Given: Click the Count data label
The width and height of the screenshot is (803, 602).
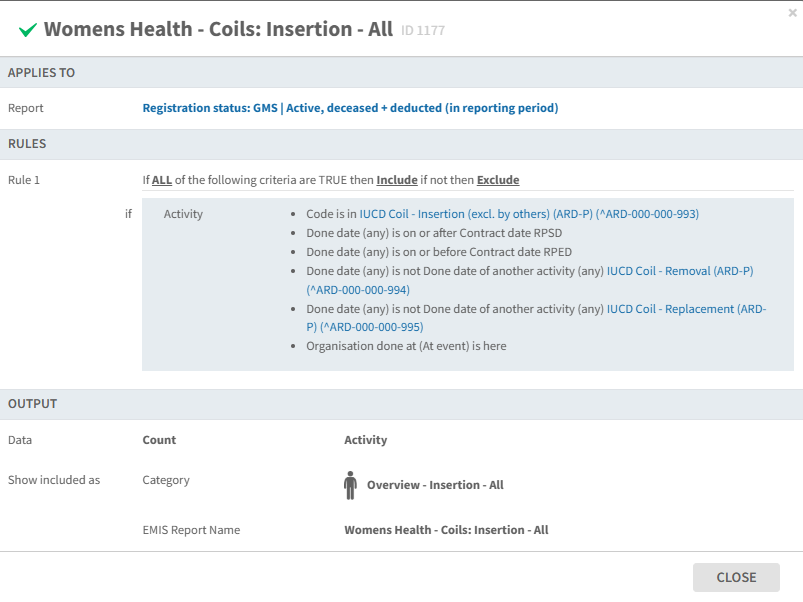Looking at the screenshot, I should point(159,440).
